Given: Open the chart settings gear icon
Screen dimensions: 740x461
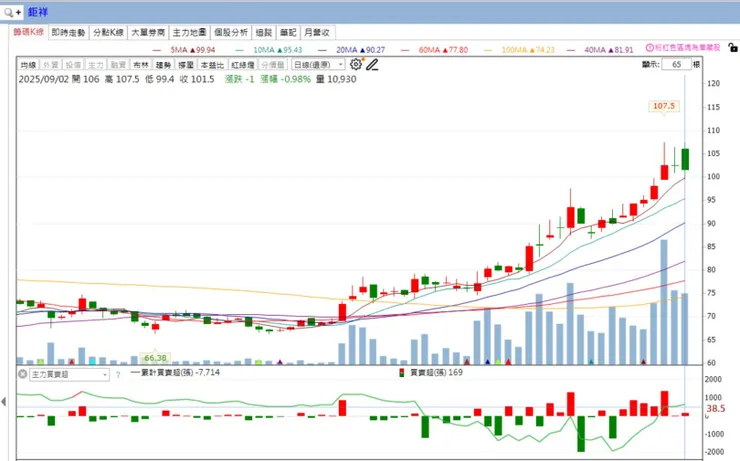Looking at the screenshot, I should (x=356, y=64).
